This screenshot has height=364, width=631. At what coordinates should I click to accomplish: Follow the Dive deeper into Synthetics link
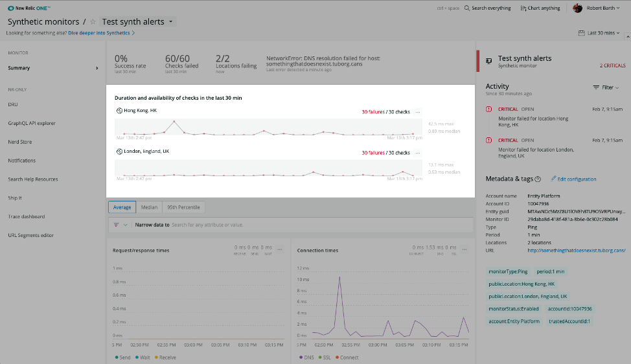click(102, 33)
